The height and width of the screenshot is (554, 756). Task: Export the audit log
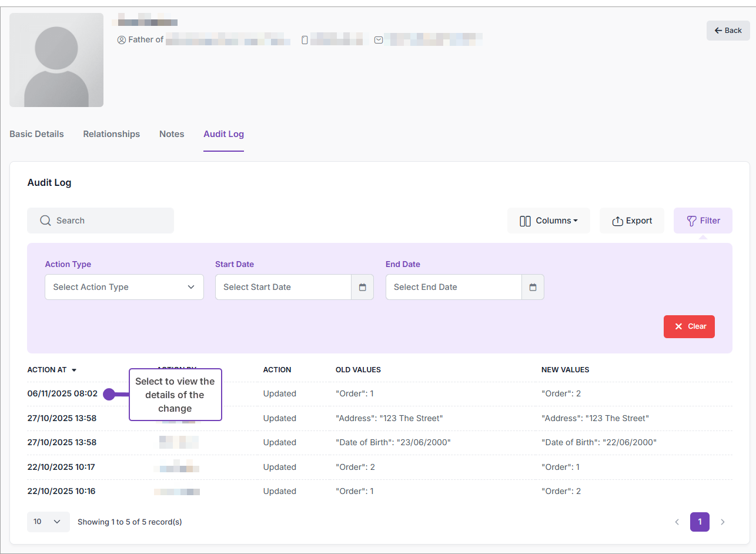(x=631, y=221)
